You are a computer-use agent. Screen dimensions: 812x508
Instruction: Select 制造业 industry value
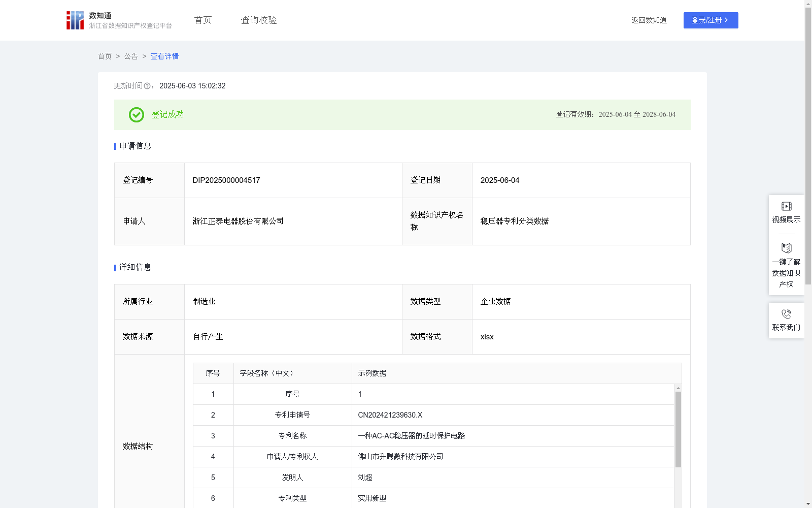coord(204,302)
